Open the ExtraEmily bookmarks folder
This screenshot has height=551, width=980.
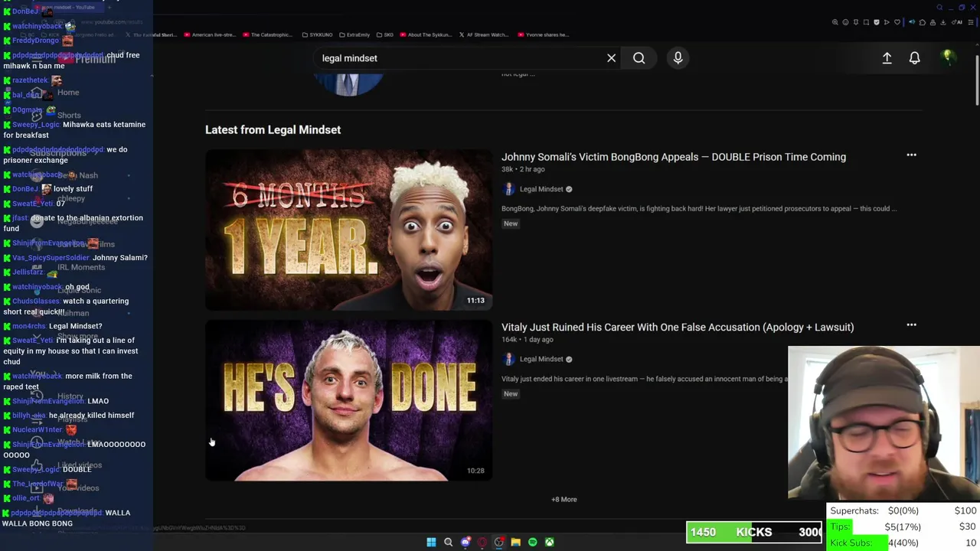click(354, 34)
